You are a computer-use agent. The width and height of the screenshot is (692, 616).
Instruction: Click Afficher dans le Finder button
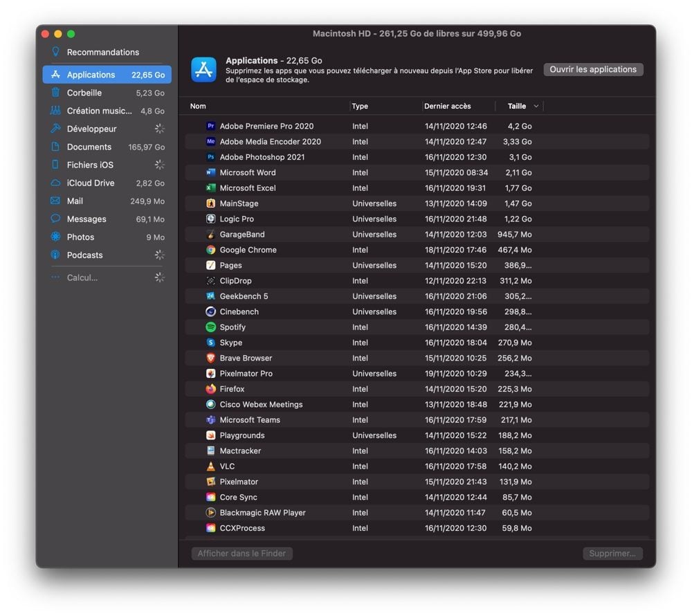[x=242, y=553]
